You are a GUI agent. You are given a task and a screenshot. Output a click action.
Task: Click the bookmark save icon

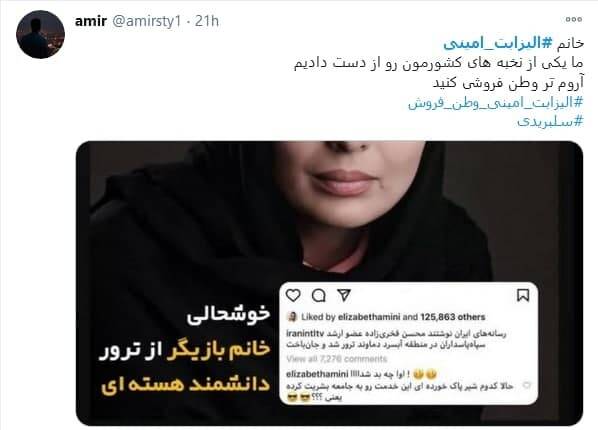[x=523, y=295]
